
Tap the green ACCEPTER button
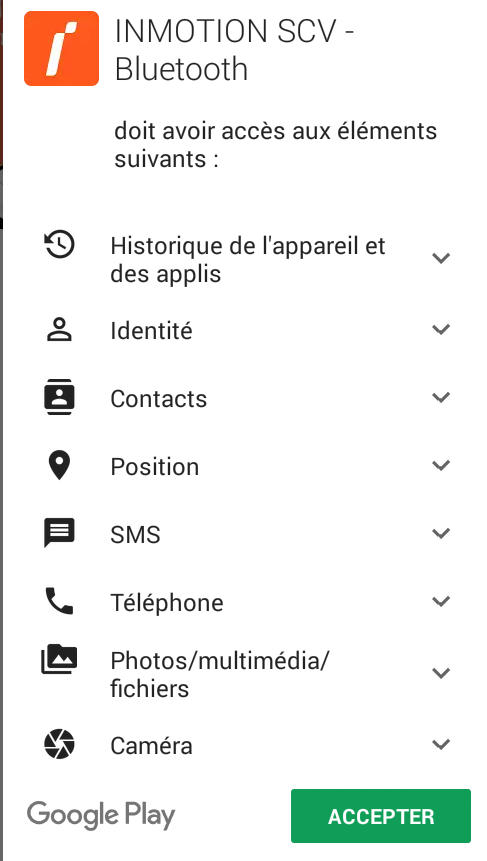(381, 816)
